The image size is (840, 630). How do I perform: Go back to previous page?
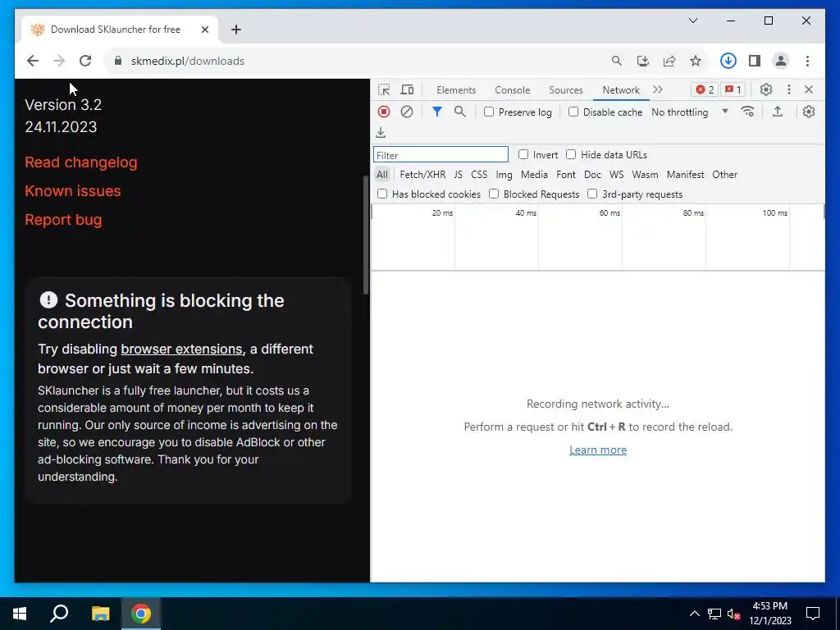coord(33,61)
